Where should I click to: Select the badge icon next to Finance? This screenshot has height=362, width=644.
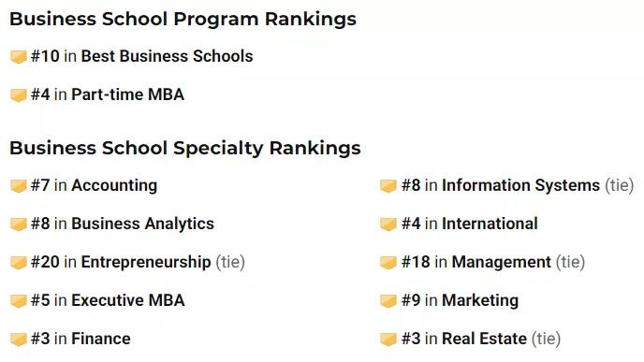click(x=19, y=340)
